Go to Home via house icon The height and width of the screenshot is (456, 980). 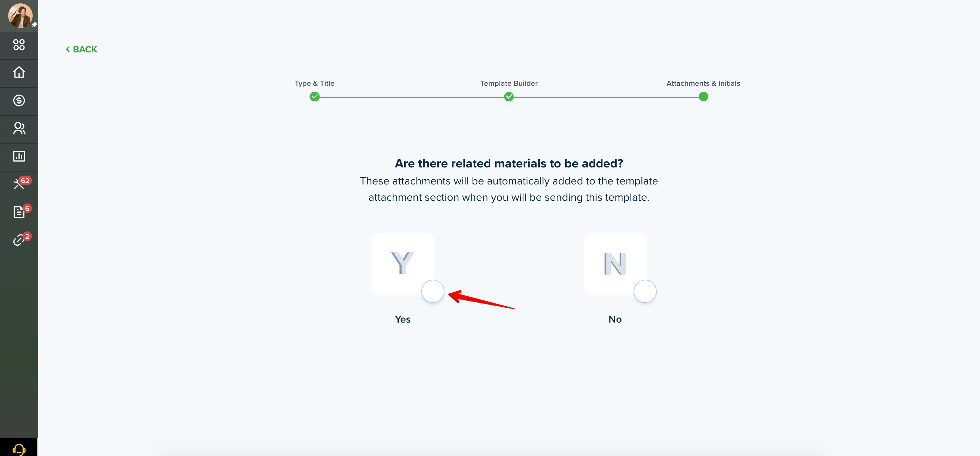click(x=19, y=72)
